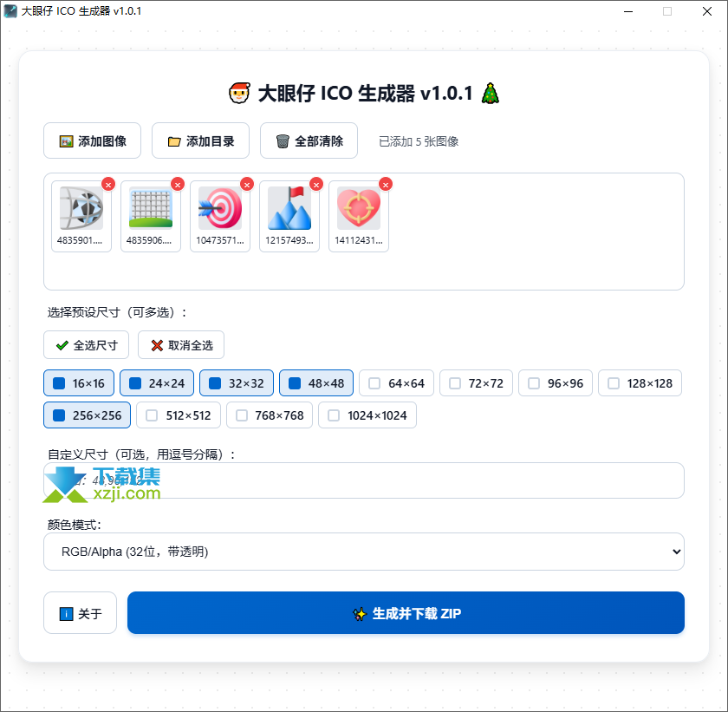Click the info icon on the 关于 button
The width and height of the screenshot is (728, 712).
[x=66, y=613]
